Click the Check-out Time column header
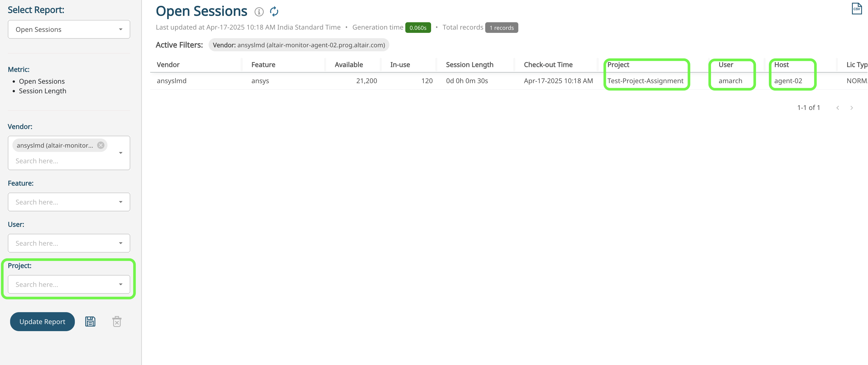Viewport: 868px width, 365px height. (548, 65)
